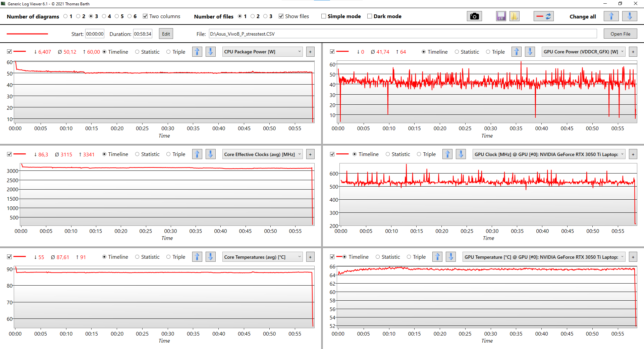Move Core Effective Clocks diagram up
Viewport: 644px width, 349px height.
click(197, 154)
